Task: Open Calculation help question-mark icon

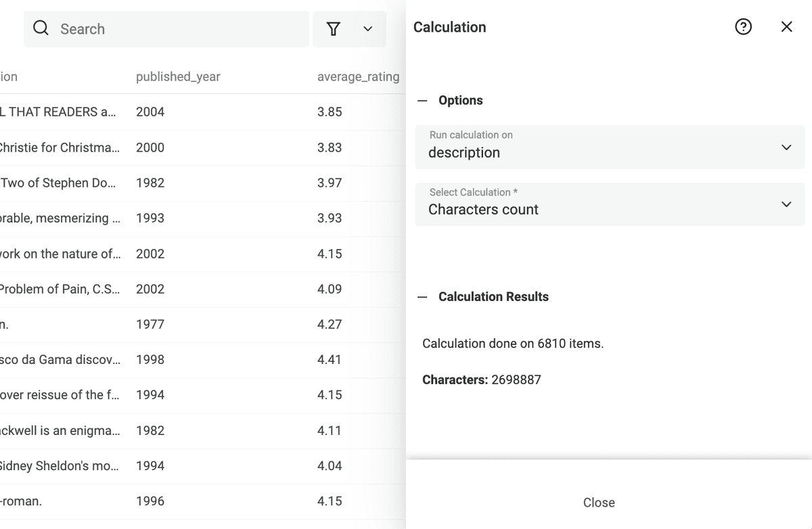Action: (x=743, y=27)
